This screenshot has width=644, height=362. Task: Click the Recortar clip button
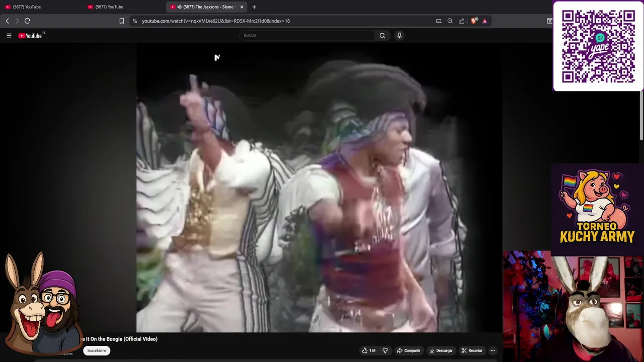tap(472, 350)
